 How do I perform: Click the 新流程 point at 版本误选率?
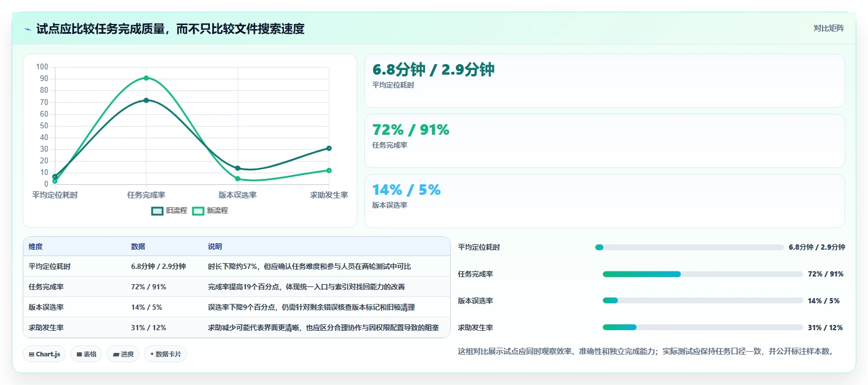coord(237,178)
